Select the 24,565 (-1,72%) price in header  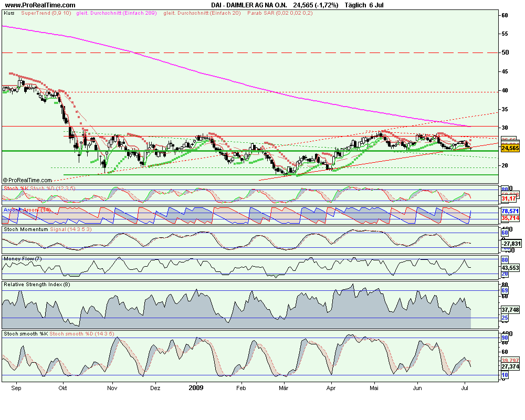(x=316, y=5)
